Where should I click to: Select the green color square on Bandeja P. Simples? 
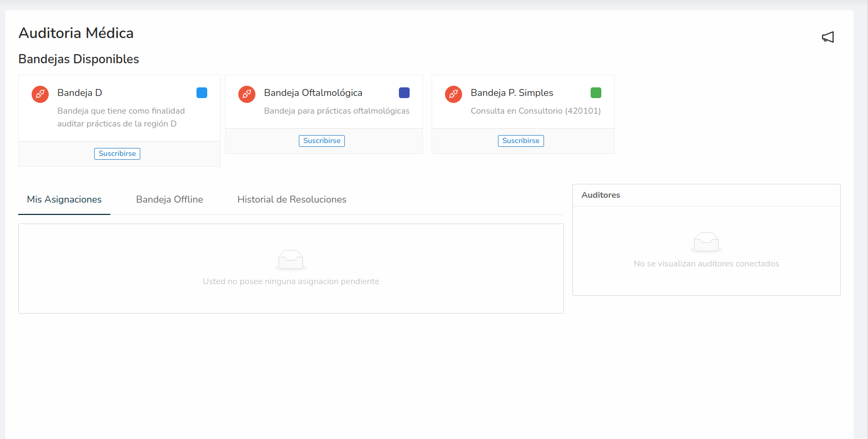[x=596, y=93]
